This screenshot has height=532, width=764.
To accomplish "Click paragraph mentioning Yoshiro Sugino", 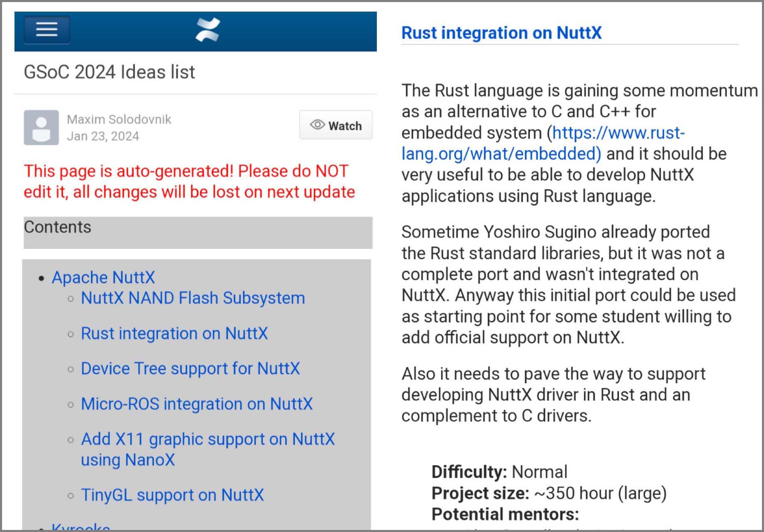I will tap(569, 285).
